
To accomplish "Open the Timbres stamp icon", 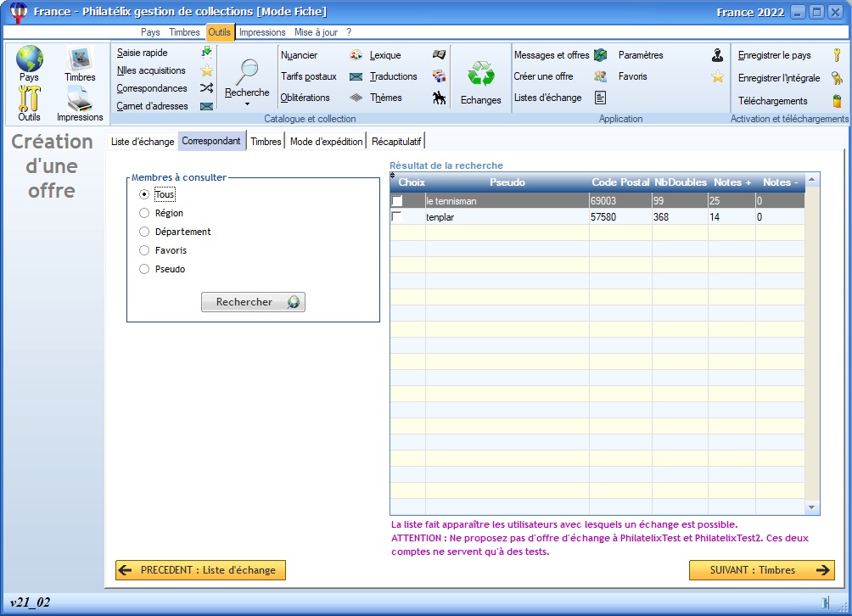I will (80, 59).
